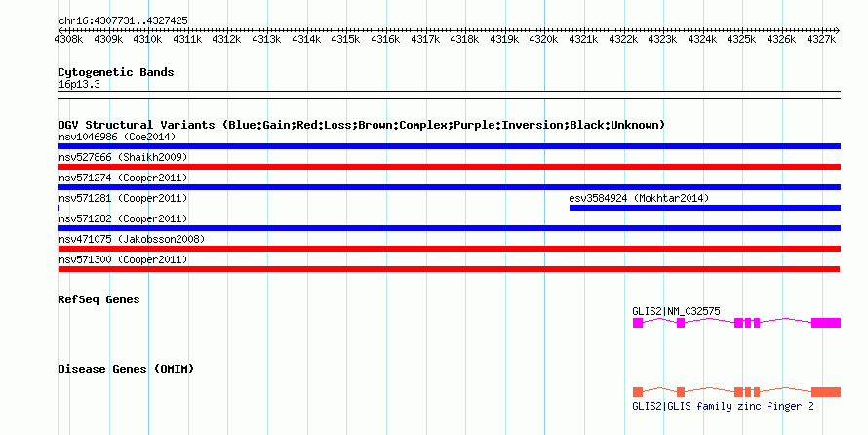Click the nsv571282 (Cooper2011) label text
This screenshot has width=868, height=435.
123,218
